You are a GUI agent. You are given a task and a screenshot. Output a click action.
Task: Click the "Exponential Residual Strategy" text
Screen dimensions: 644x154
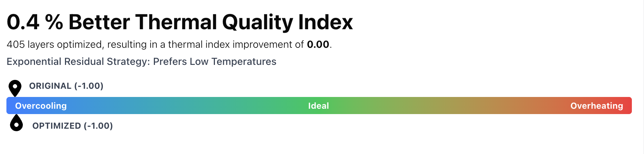click(77, 62)
